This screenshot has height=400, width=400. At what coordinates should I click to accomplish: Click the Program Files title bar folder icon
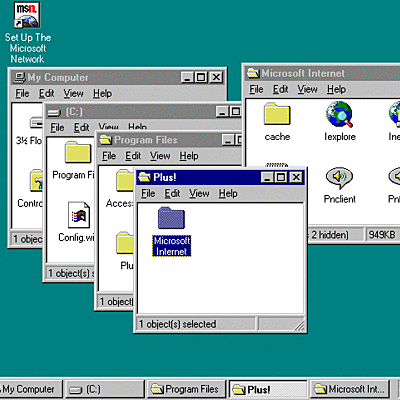coord(106,140)
